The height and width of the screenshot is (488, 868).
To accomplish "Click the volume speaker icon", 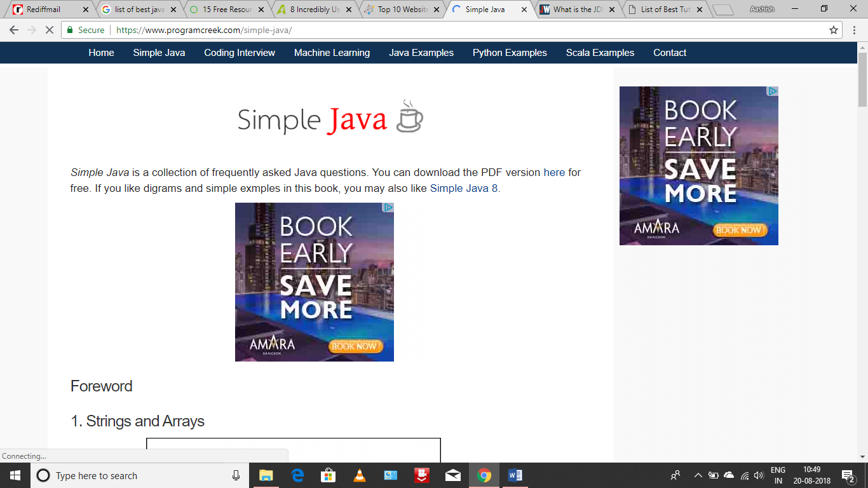I will click(x=759, y=475).
